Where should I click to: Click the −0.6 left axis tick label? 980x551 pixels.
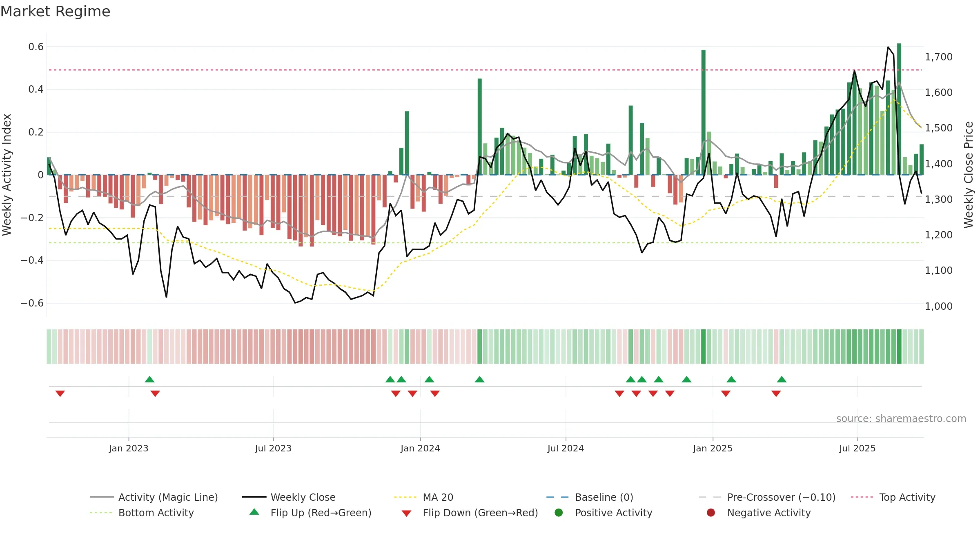click(x=32, y=303)
